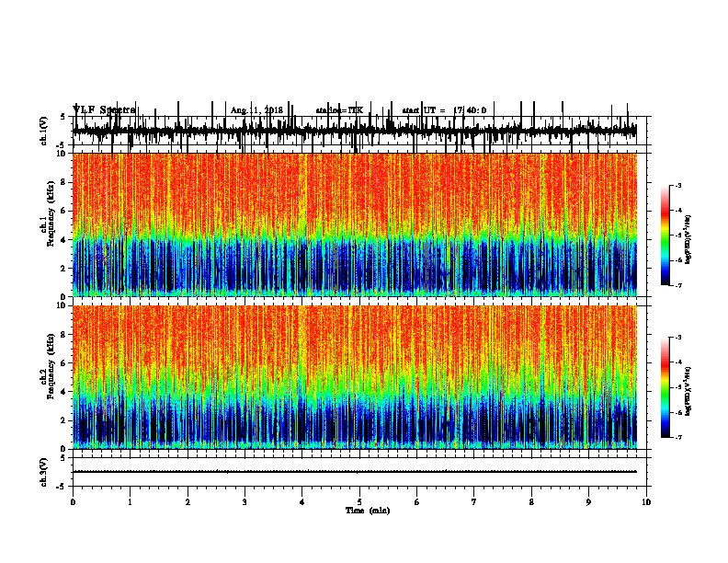Click the 'Time (min)' axis label

(x=368, y=511)
